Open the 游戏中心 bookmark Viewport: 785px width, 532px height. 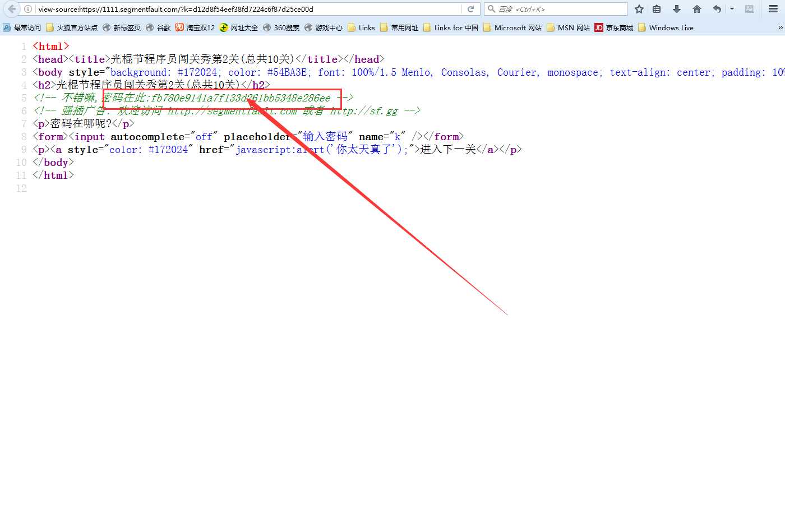[324, 27]
